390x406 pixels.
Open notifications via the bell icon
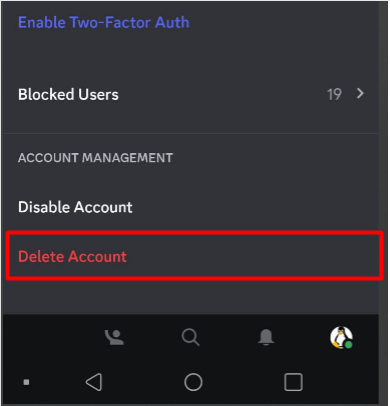pos(266,337)
